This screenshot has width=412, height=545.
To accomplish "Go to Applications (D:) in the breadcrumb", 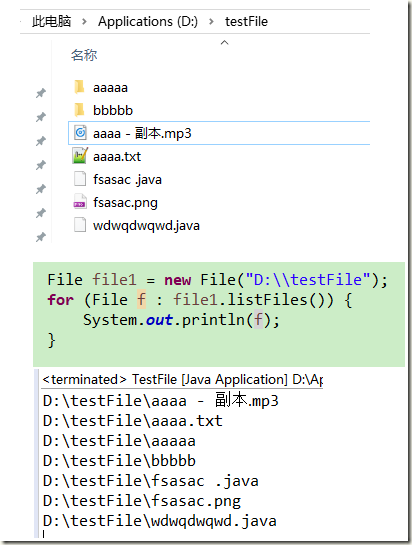I will coord(148,22).
